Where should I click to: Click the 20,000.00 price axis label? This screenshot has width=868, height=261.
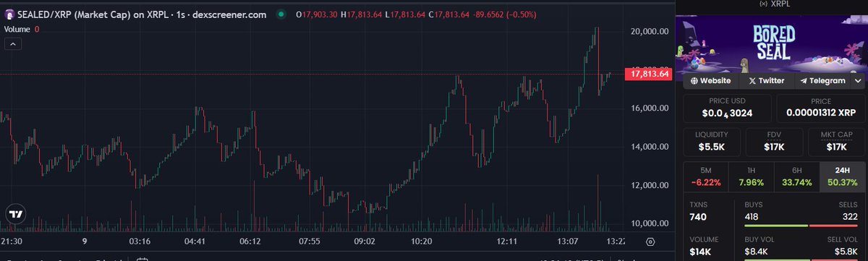(649, 32)
